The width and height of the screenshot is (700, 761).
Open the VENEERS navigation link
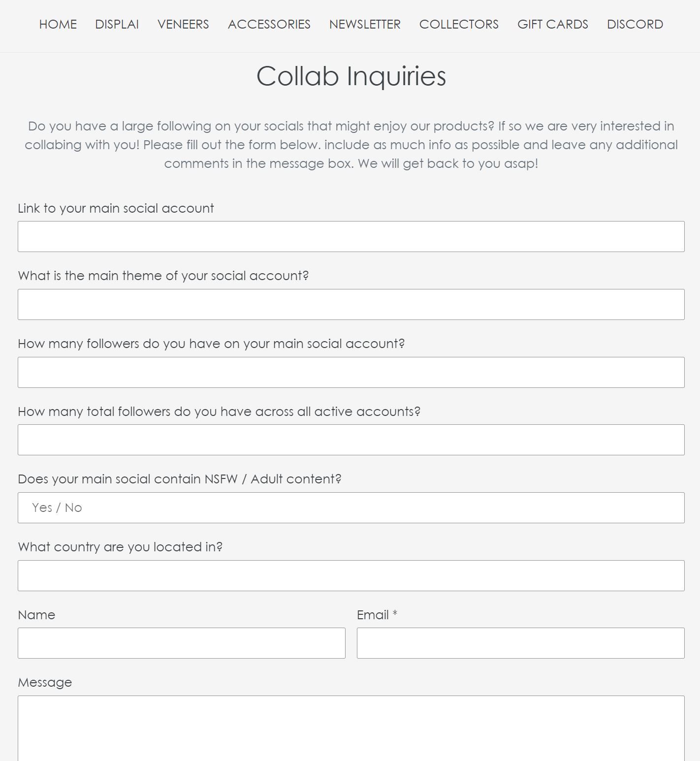click(x=183, y=24)
